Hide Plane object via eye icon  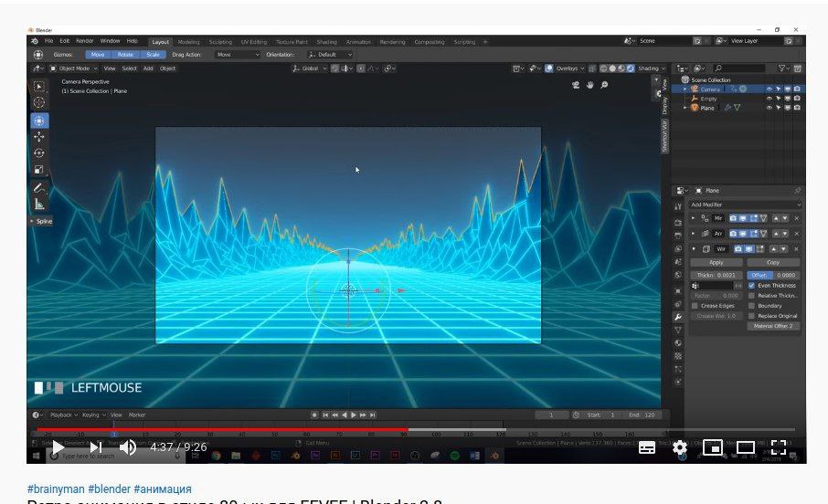pos(769,108)
